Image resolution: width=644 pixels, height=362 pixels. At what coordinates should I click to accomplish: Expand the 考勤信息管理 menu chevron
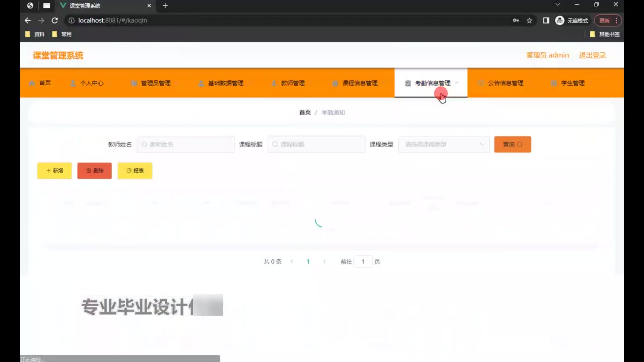(x=457, y=82)
